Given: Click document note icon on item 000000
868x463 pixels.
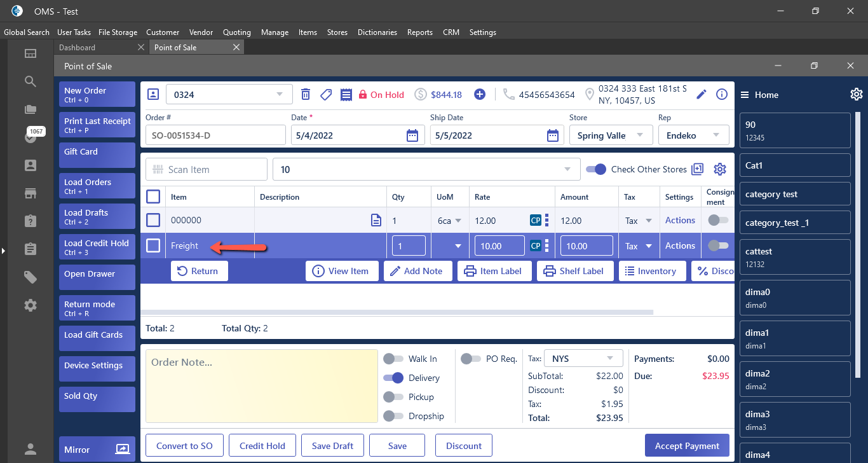Looking at the screenshot, I should tap(376, 221).
